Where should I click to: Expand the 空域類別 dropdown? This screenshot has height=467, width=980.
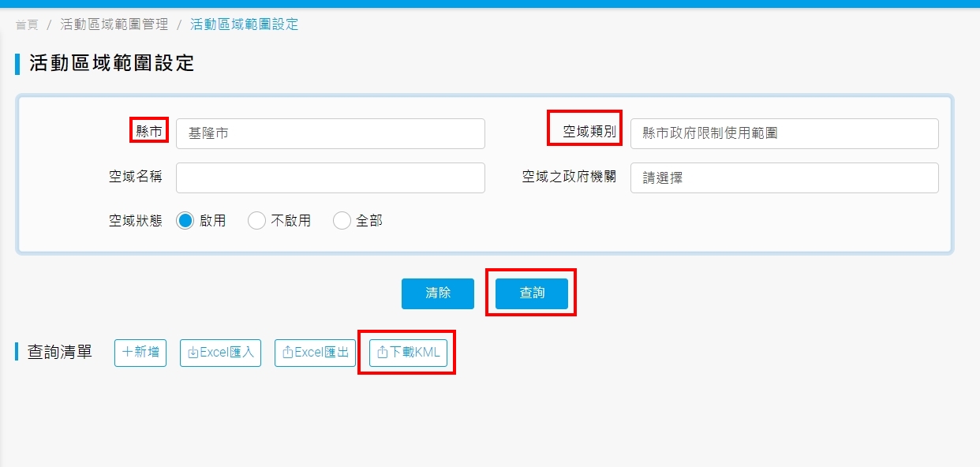coord(784,133)
